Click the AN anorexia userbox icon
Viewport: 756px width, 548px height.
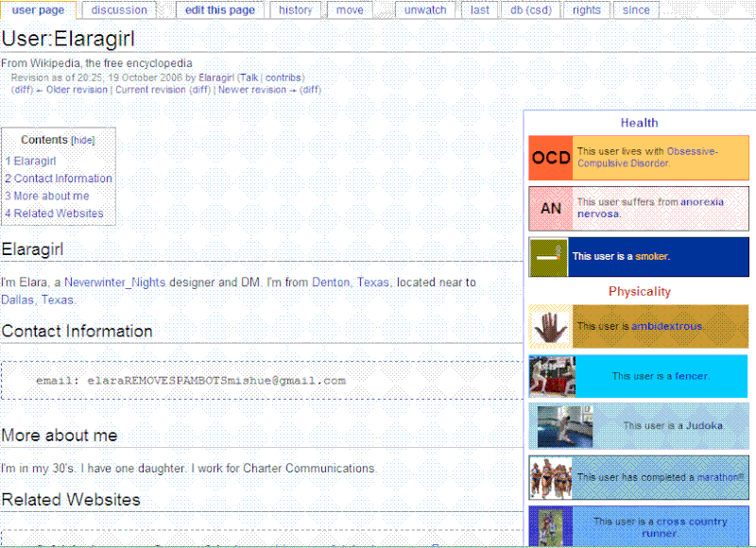click(551, 208)
